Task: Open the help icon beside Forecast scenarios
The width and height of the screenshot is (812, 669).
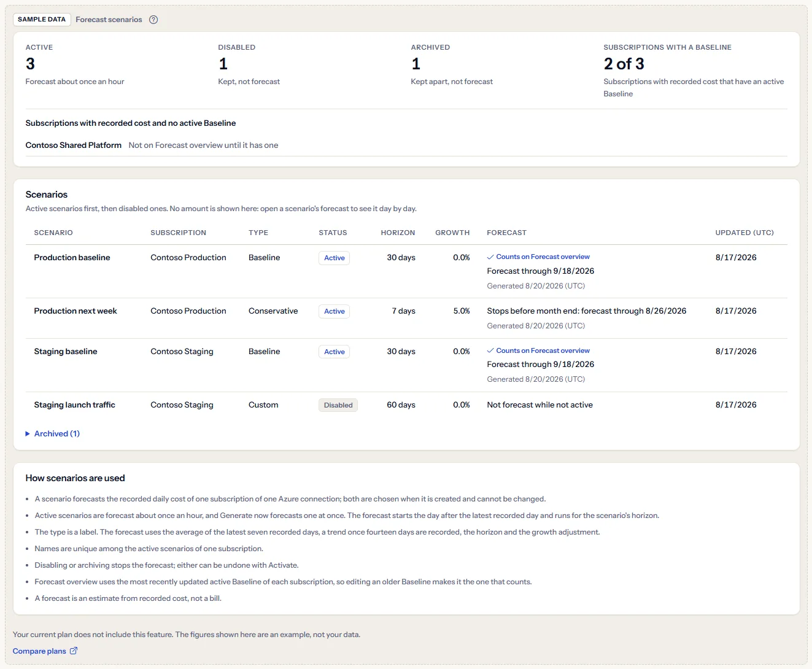Action: coord(153,20)
